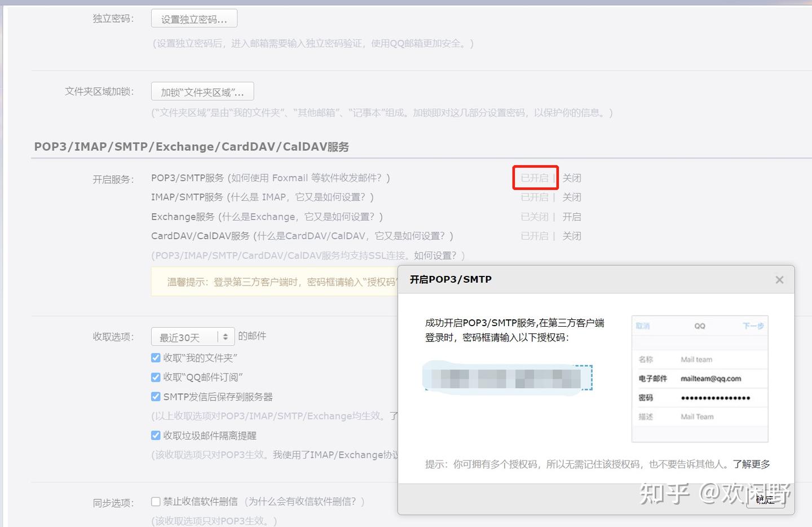
Task: Click 关闭 to disable CardDAV/CalDAV service
Action: point(572,236)
